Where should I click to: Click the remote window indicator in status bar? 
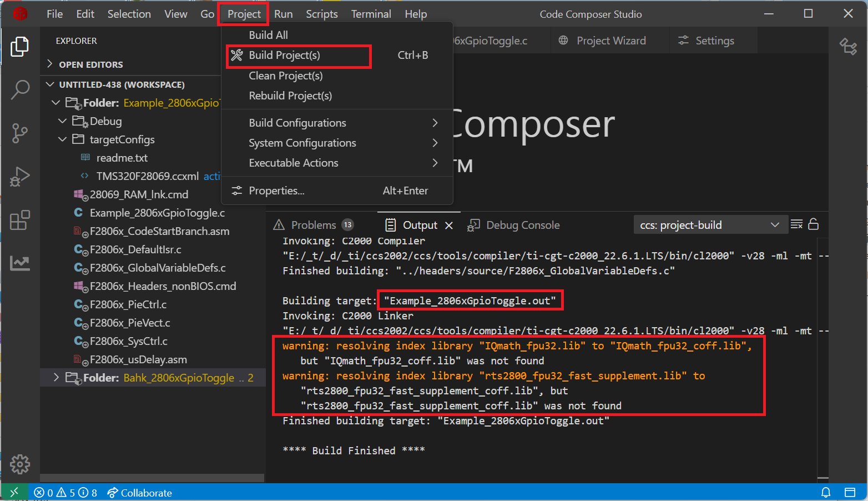(14, 492)
